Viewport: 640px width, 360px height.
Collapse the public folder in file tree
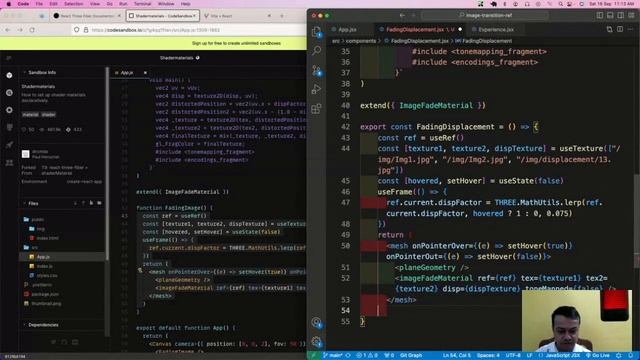point(34,220)
